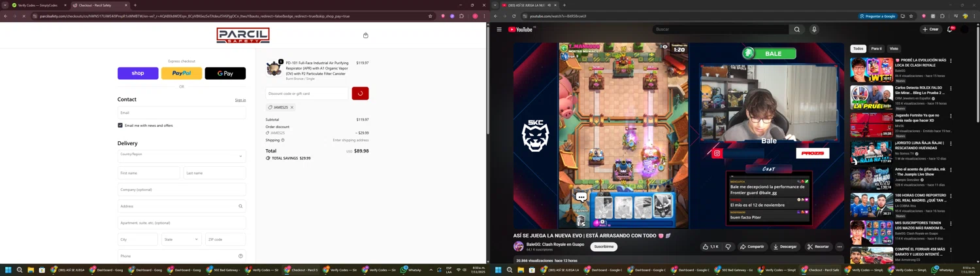Focus the Email input field
980x276 pixels.
(182, 112)
